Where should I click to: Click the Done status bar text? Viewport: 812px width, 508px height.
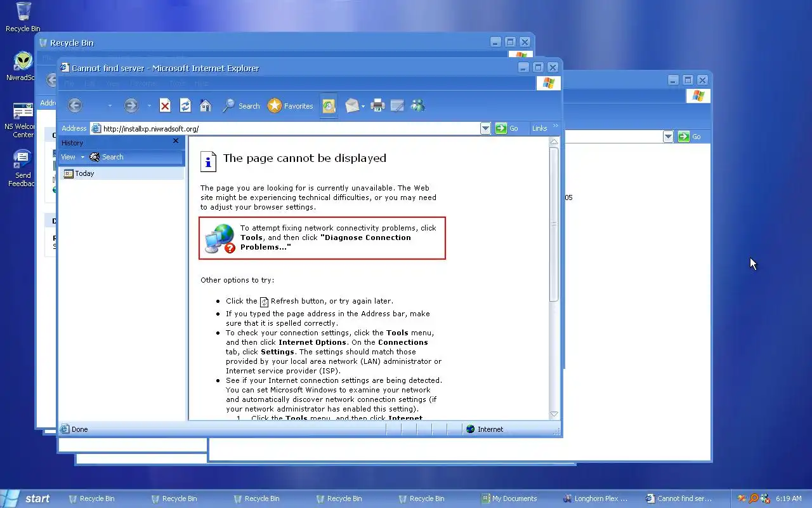80,429
